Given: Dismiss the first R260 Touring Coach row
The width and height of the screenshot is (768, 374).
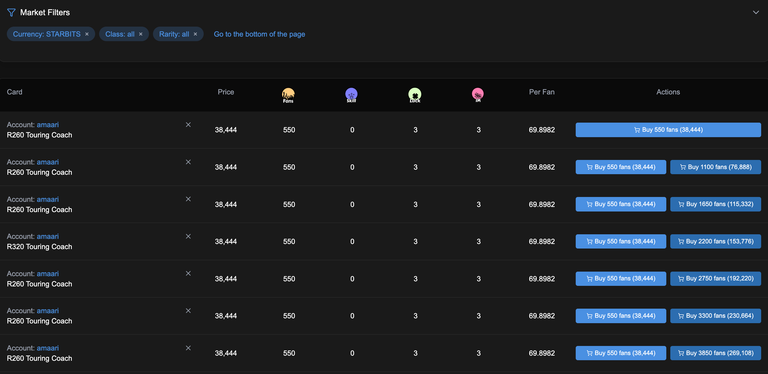Looking at the screenshot, I should 188,125.
